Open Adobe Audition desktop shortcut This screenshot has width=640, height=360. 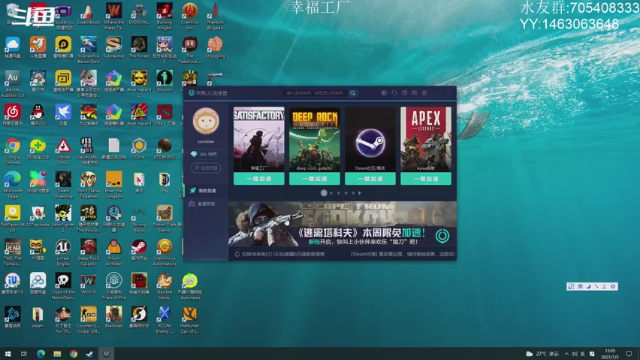coord(13,84)
